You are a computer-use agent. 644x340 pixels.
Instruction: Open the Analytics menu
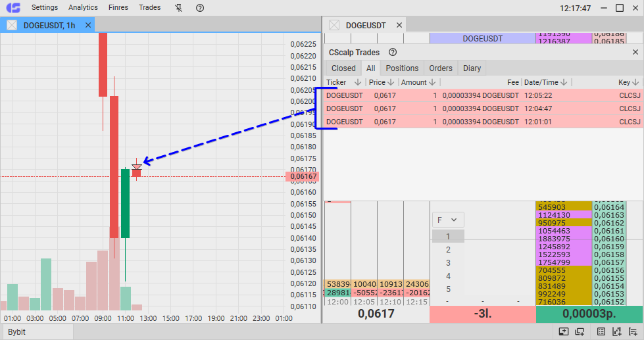point(83,8)
